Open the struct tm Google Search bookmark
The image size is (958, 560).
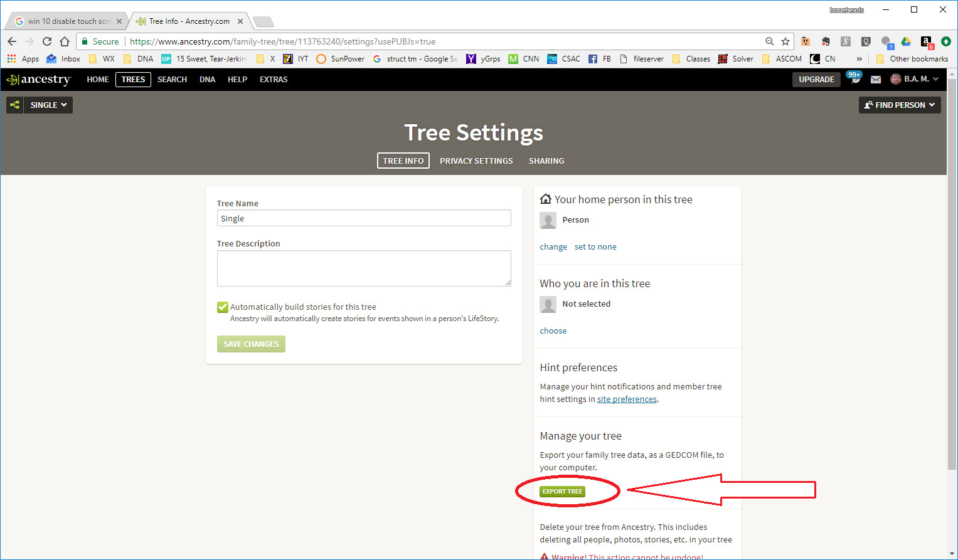(415, 59)
